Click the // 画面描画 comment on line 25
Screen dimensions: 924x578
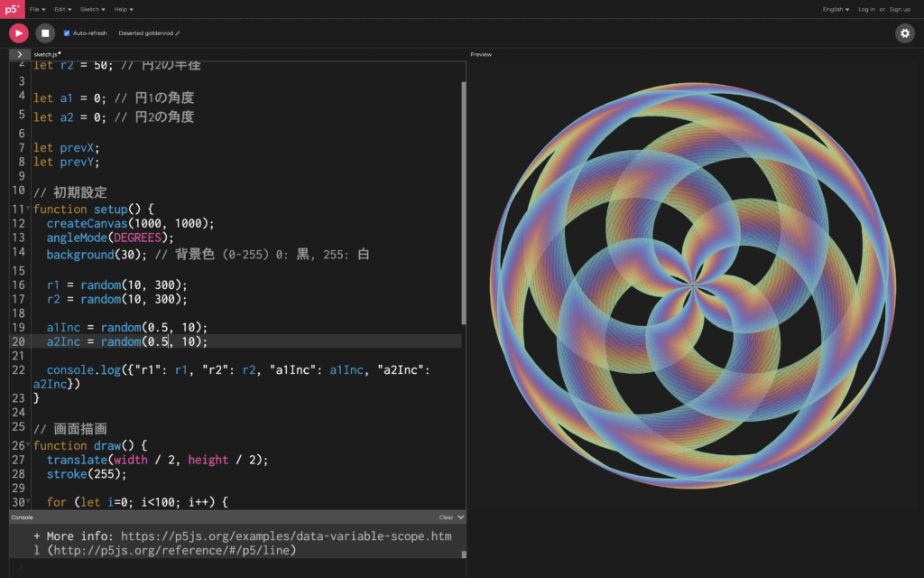(70, 429)
